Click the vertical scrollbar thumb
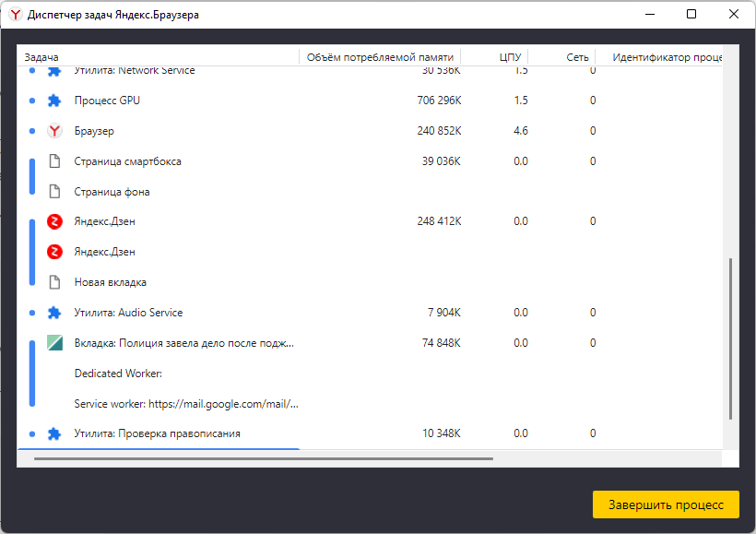This screenshot has width=756, height=534. coord(731,338)
